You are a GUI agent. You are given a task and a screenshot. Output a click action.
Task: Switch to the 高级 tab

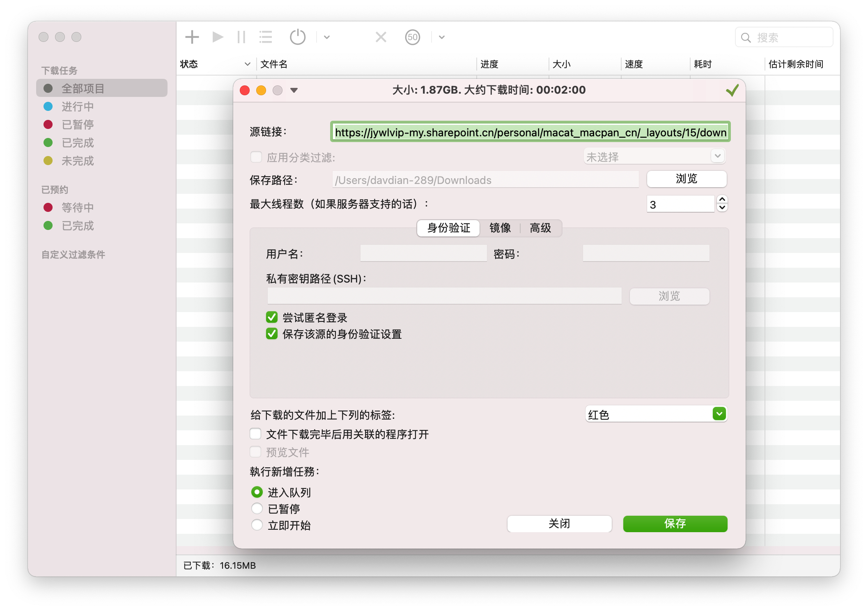click(x=540, y=228)
